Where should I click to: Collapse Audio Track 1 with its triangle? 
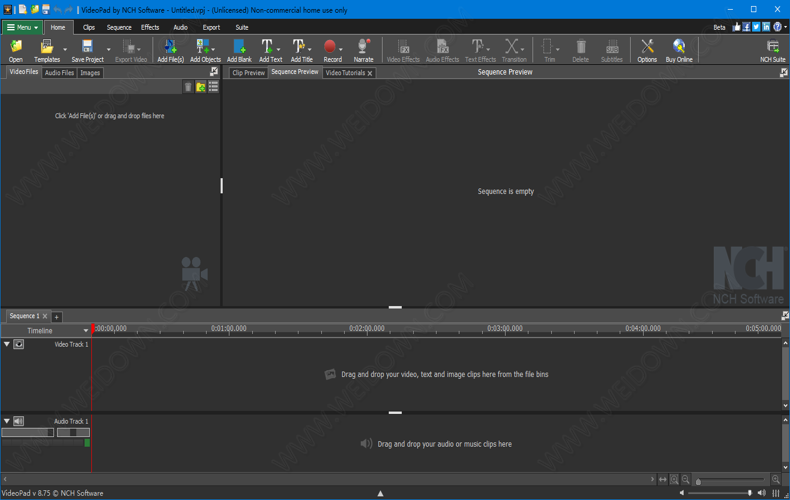(7, 421)
